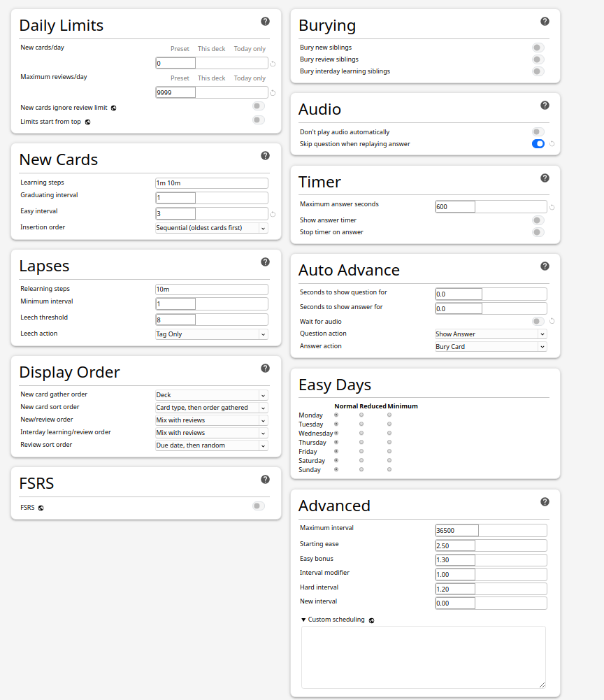
Task: Click the globe icon next to FSRS label
Action: point(41,508)
